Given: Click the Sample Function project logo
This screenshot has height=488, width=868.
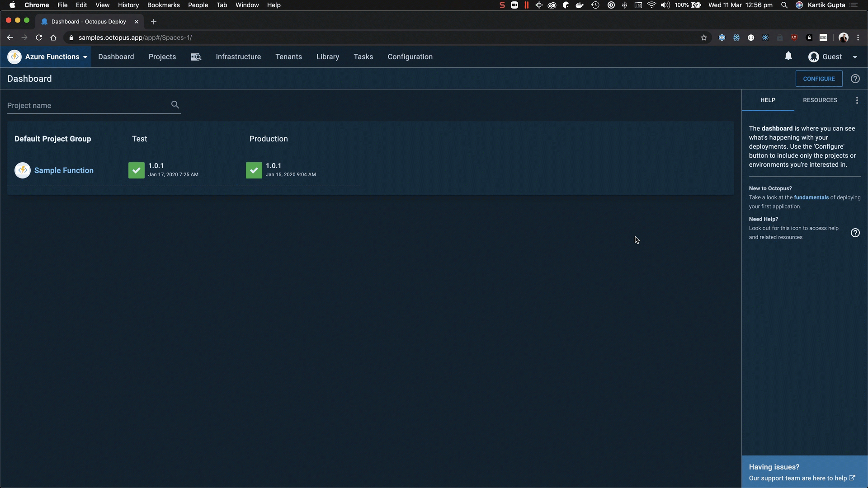Looking at the screenshot, I should point(23,170).
